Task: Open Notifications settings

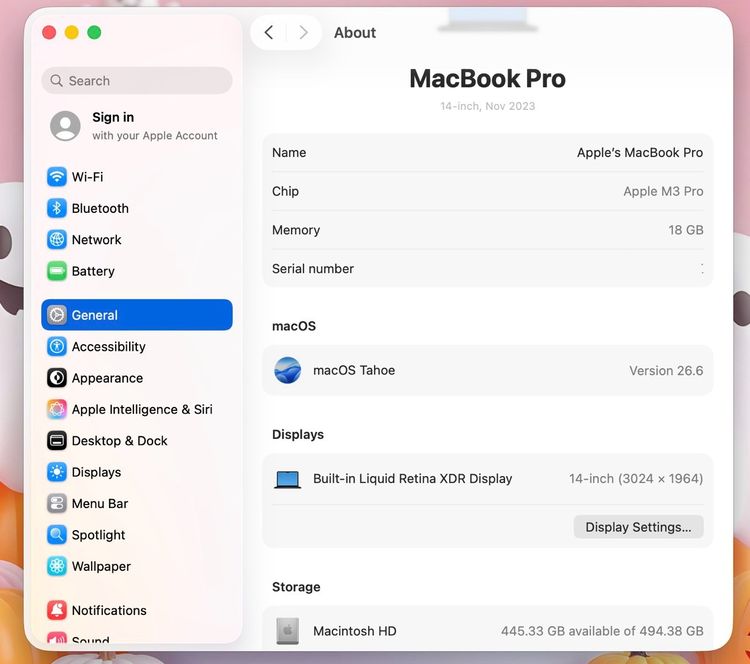Action: 137,610
